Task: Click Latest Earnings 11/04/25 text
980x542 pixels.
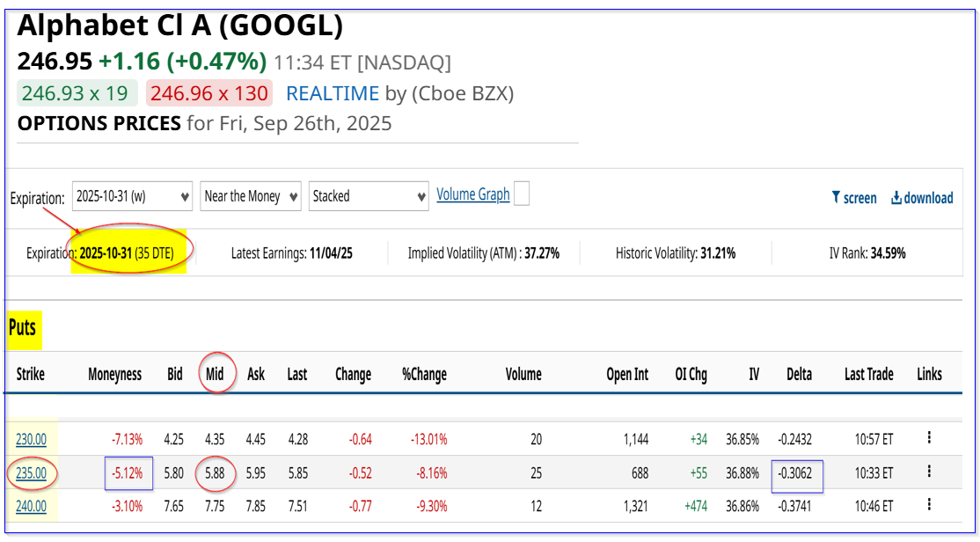Action: click(292, 253)
